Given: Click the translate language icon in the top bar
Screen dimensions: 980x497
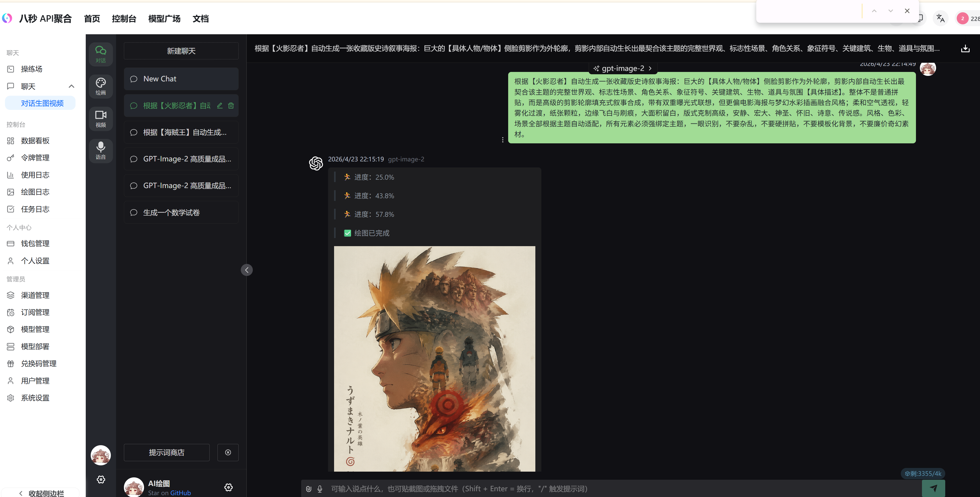Looking at the screenshot, I should pyautogui.click(x=941, y=18).
